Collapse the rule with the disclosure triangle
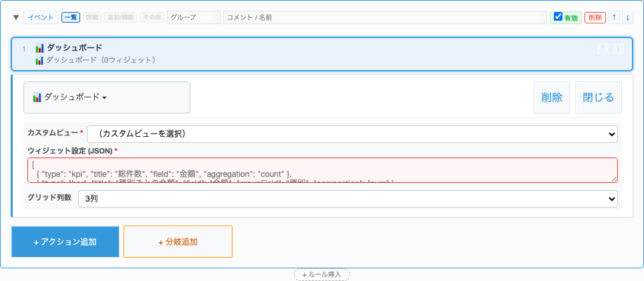The width and height of the screenshot is (644, 281). [17, 17]
